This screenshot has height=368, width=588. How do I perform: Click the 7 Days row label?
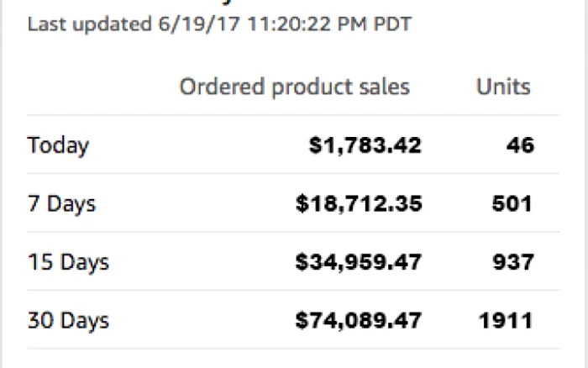click(61, 204)
